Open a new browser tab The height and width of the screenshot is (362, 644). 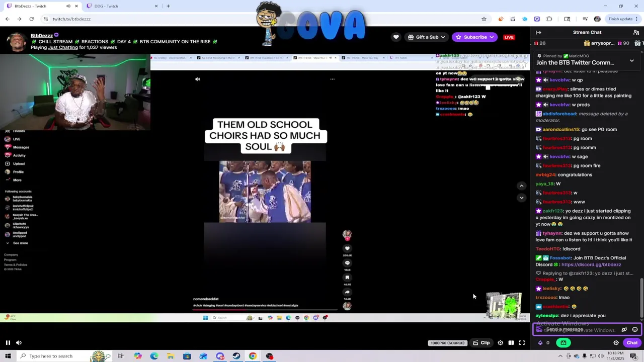[x=168, y=6]
